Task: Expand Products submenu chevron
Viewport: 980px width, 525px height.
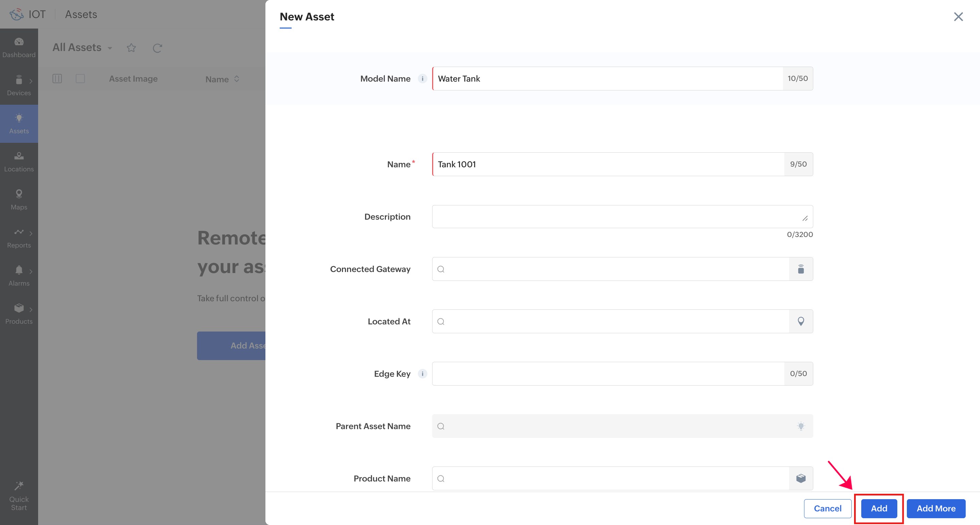Action: click(x=31, y=309)
